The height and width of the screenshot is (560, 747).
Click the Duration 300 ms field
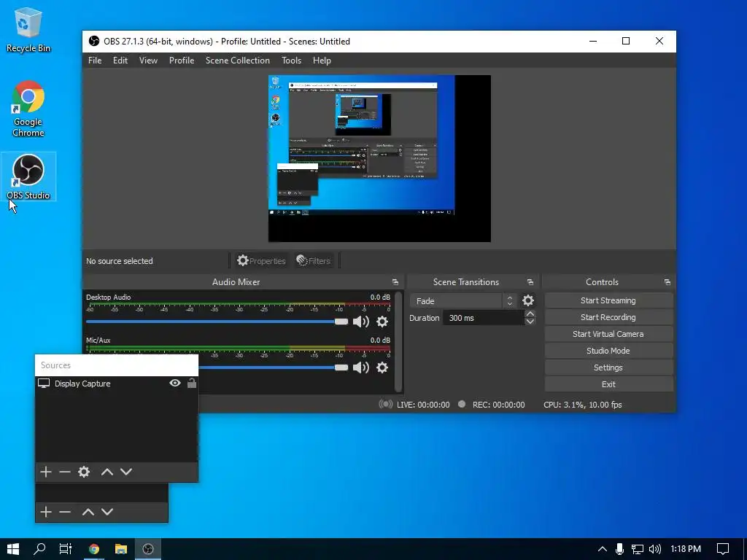point(484,318)
